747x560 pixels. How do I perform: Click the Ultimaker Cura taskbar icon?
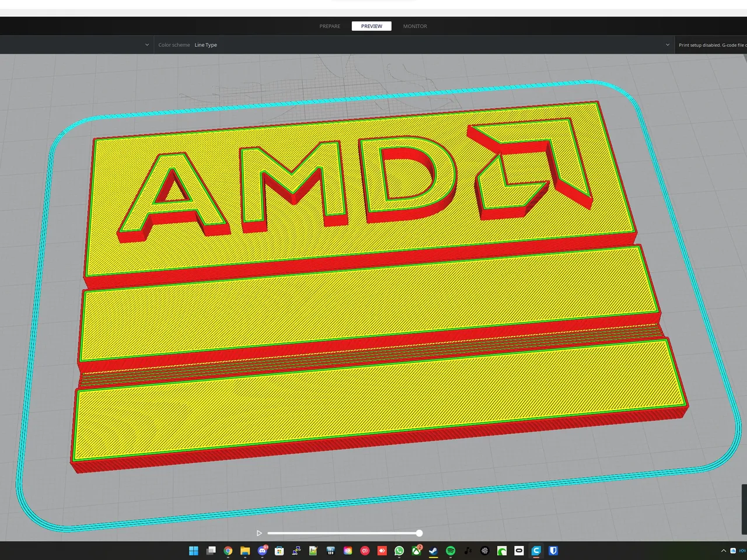[536, 551]
